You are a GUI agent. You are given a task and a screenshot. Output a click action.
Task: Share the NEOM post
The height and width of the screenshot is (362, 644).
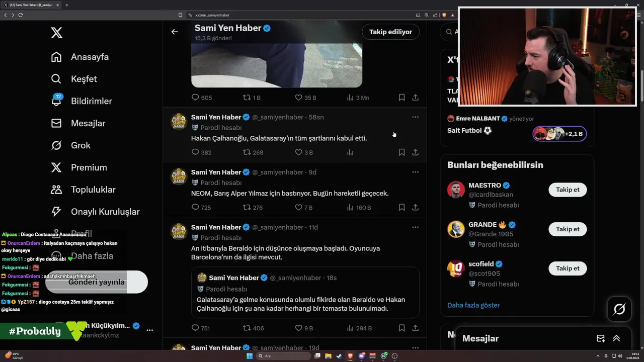[x=415, y=207]
